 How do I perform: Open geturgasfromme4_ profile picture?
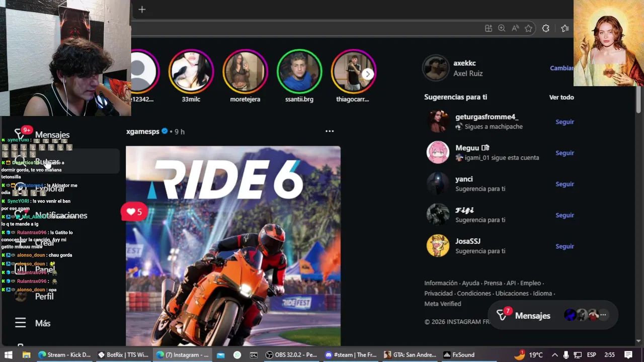tap(438, 121)
